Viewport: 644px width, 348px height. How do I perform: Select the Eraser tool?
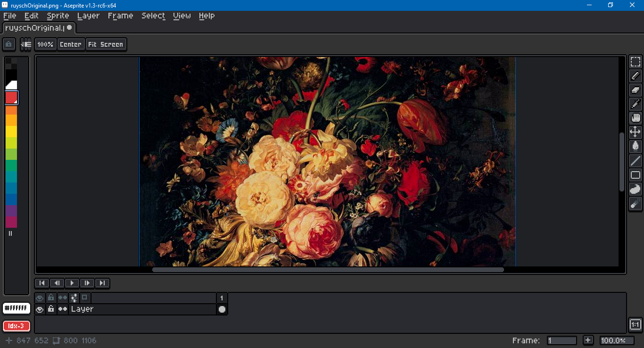point(635,90)
